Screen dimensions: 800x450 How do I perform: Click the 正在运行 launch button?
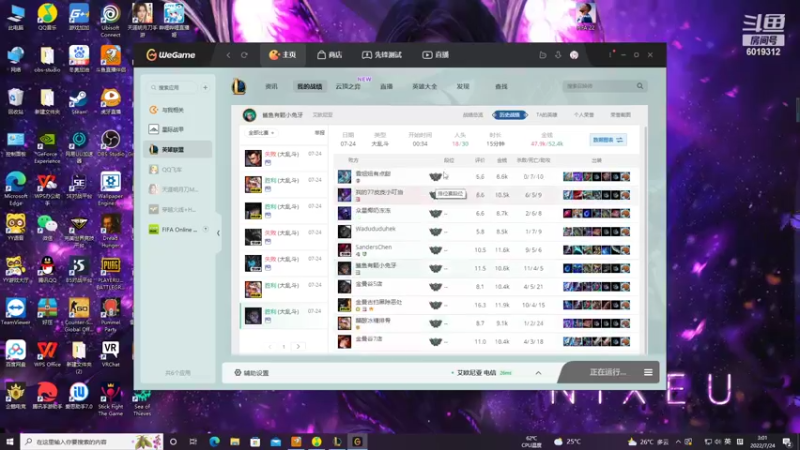608,372
